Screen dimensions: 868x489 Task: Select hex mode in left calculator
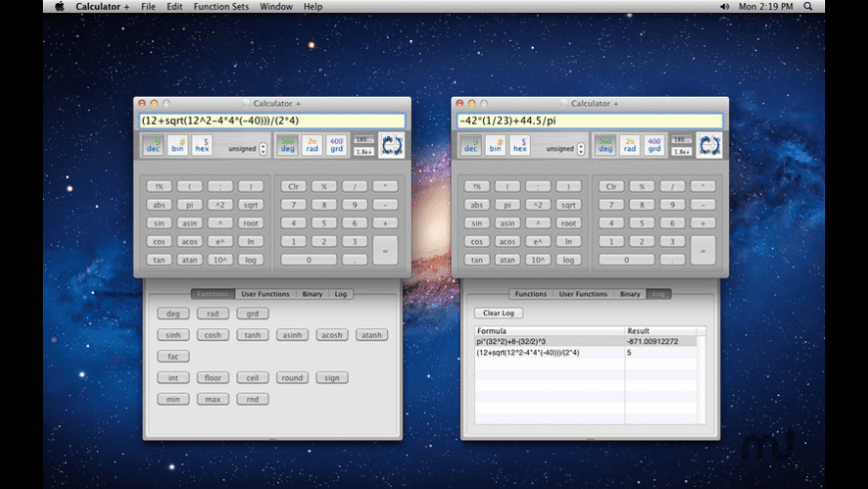(x=203, y=145)
